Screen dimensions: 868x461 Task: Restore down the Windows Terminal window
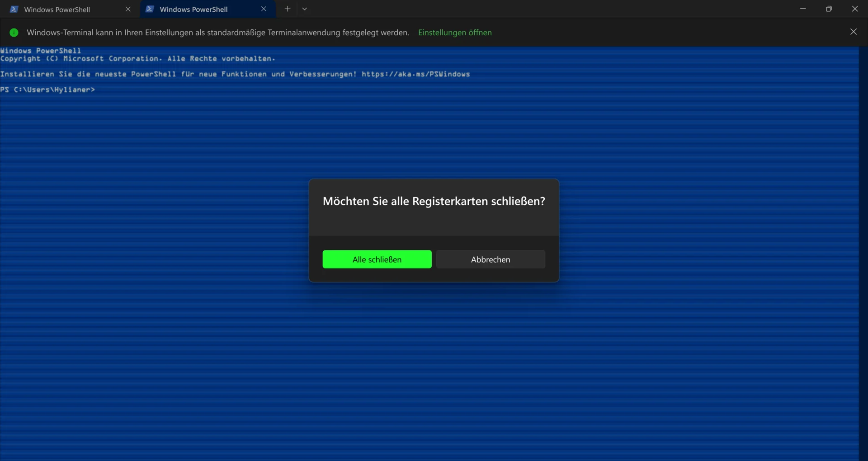[829, 9]
